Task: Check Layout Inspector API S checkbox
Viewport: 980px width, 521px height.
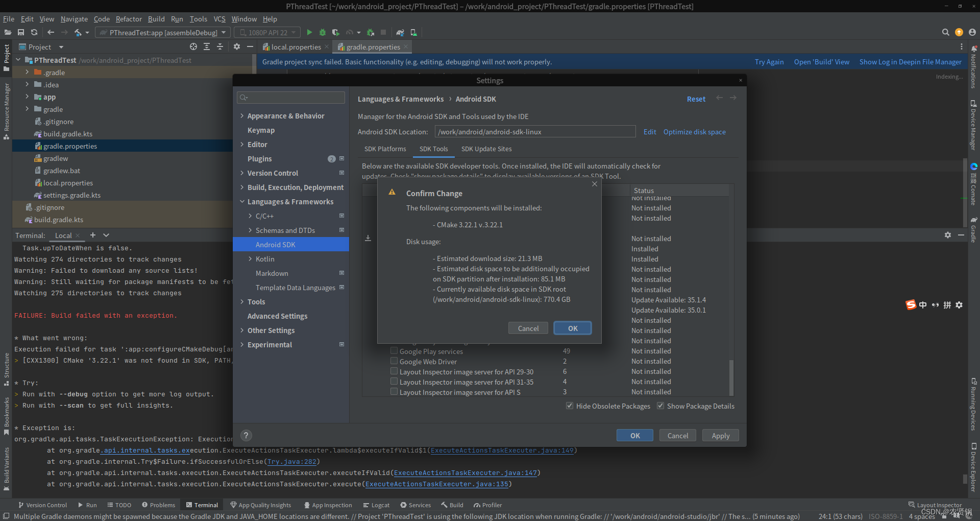Action: (394, 392)
